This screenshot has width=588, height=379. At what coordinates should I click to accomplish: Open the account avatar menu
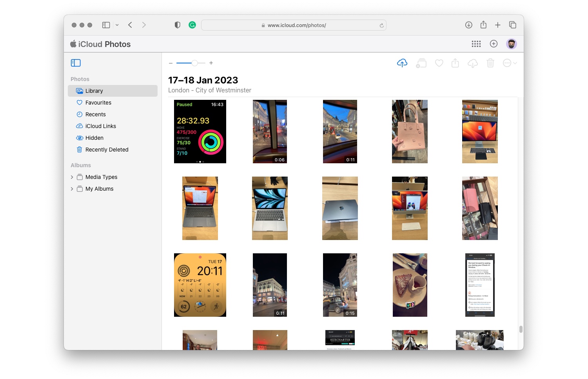(511, 44)
